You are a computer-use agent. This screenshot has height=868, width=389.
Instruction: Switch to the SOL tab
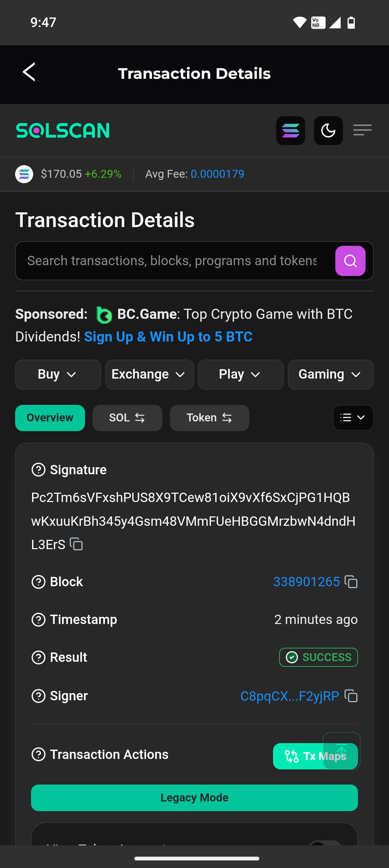tap(127, 418)
